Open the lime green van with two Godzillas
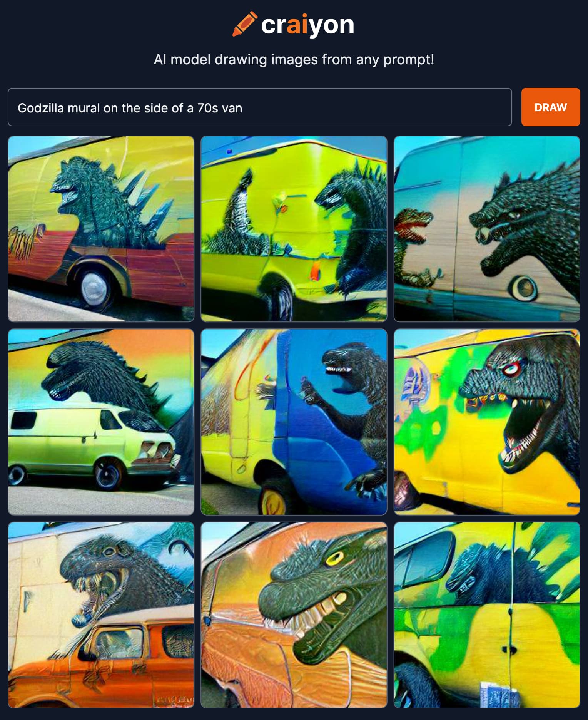Viewport: 588px width, 720px height. point(294,229)
